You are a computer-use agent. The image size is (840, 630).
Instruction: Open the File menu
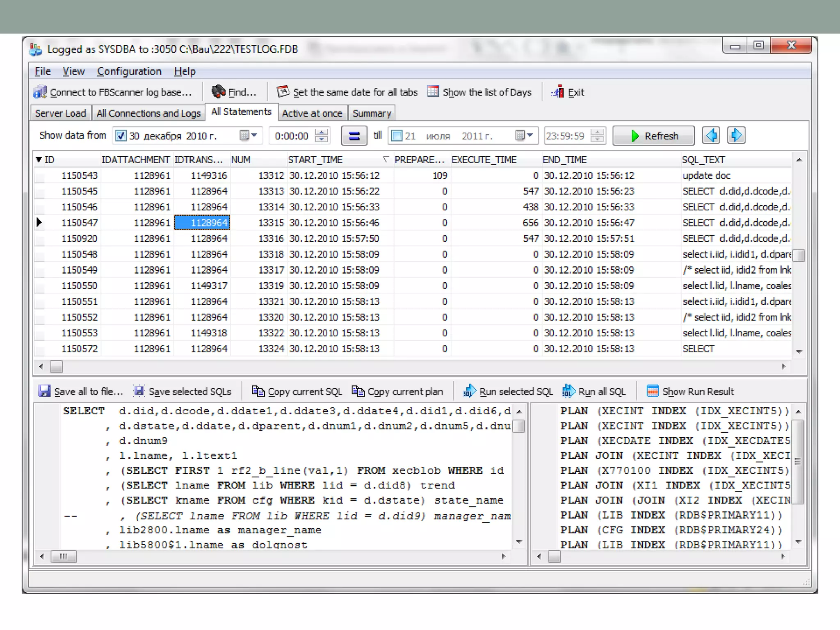43,71
